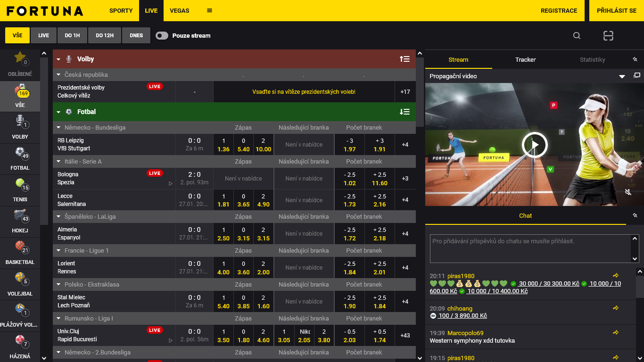Pin the Stream panel
Viewport: 644px width, 362px height.
(635, 59)
